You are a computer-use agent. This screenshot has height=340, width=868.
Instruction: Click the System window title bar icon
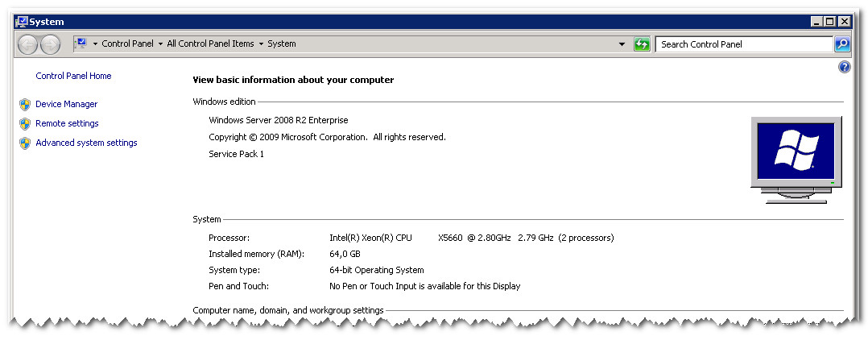tap(22, 22)
